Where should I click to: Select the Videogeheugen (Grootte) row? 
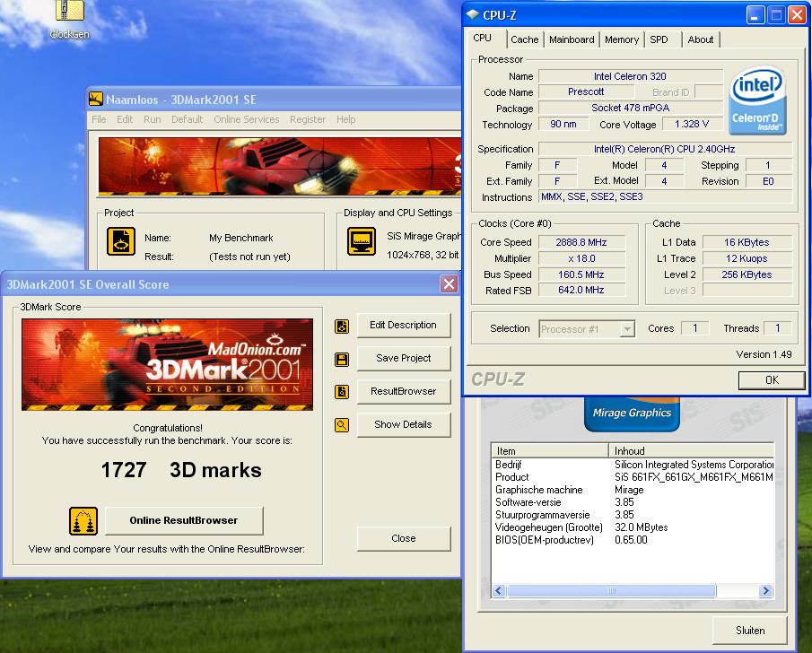[633, 527]
